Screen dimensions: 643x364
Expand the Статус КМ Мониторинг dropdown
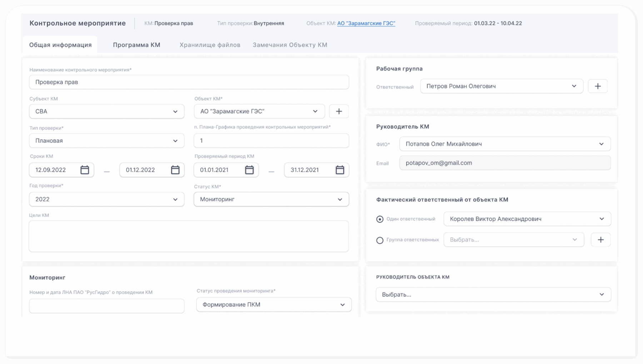[271, 199]
